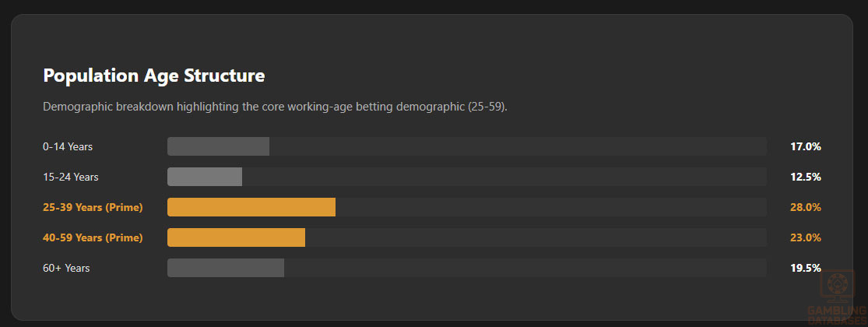
Task: Select the 60+ Years label
Action: click(x=66, y=268)
